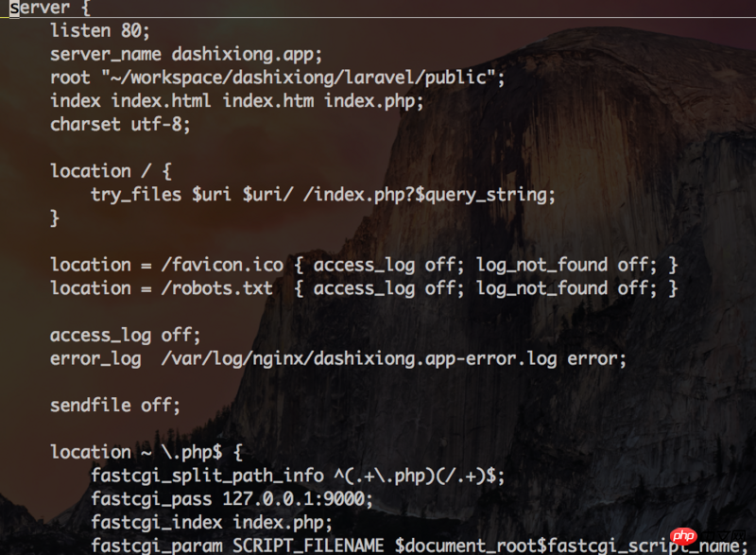Click the root path '~/workspace/dashixiong/laravel/public'

(x=299, y=78)
